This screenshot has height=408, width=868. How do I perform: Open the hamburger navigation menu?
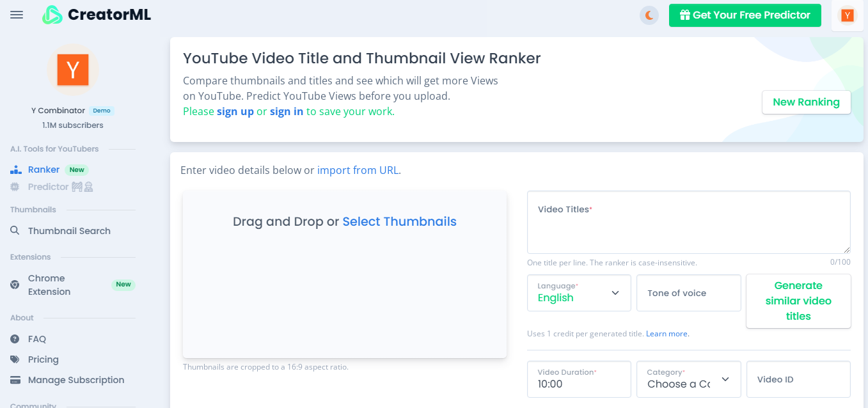click(x=16, y=15)
